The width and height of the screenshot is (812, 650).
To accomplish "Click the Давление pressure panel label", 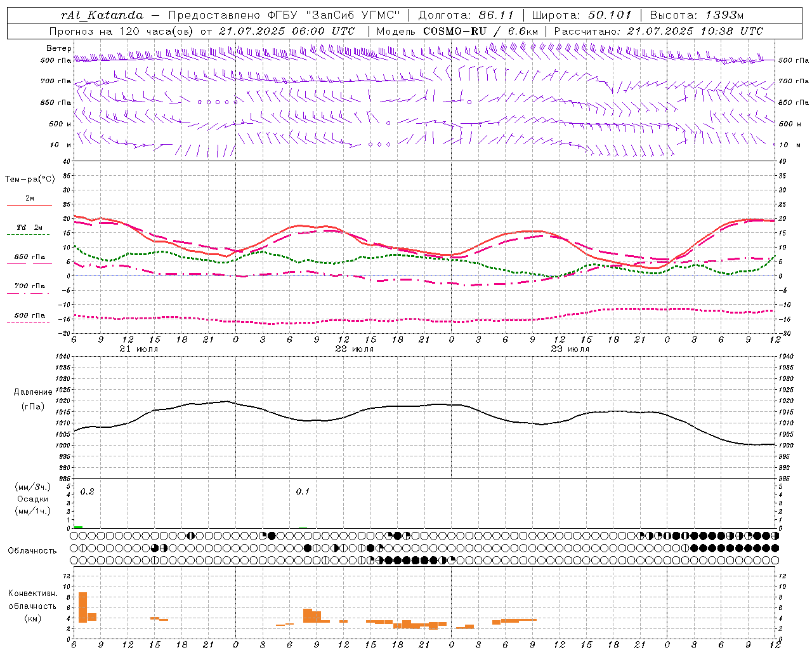I will (33, 392).
